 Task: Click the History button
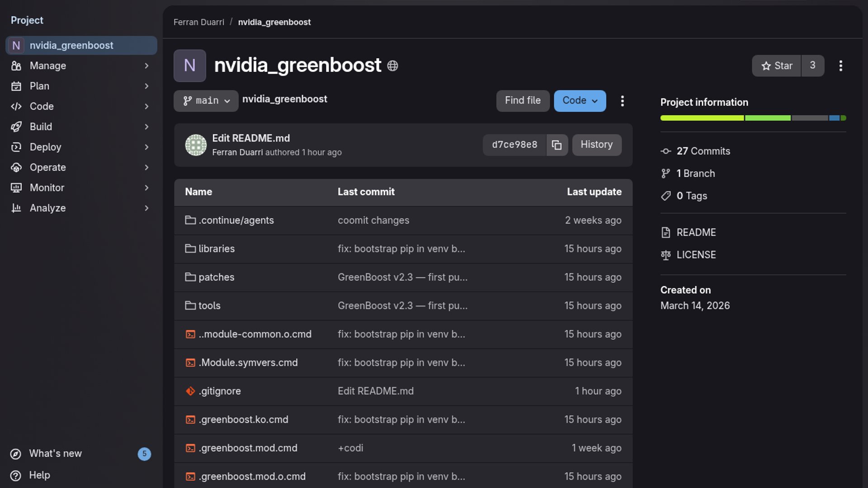click(596, 145)
